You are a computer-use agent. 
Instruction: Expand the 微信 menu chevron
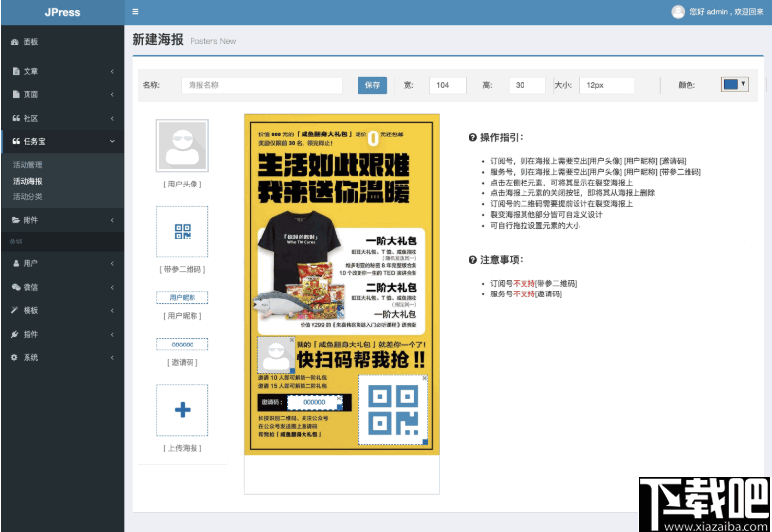[x=112, y=287]
